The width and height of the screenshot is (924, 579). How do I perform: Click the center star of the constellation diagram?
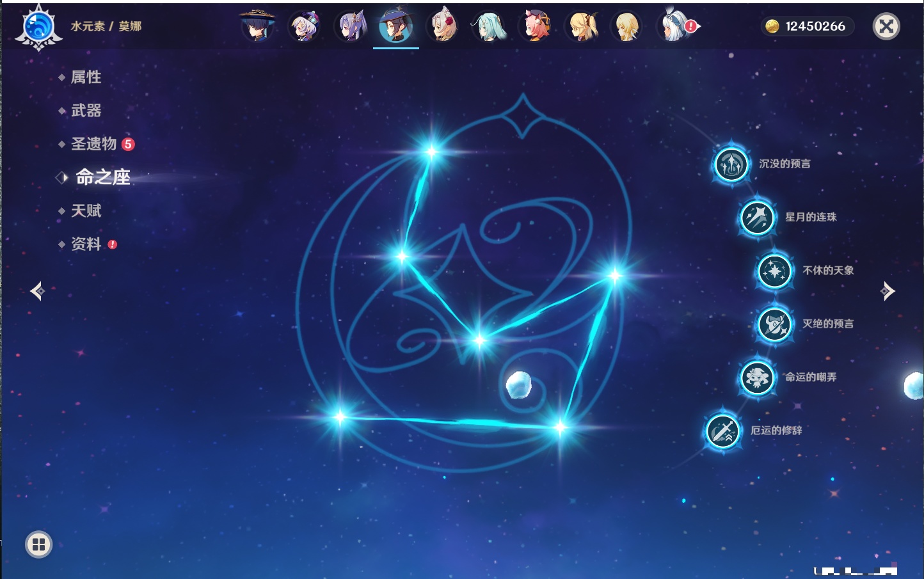479,340
